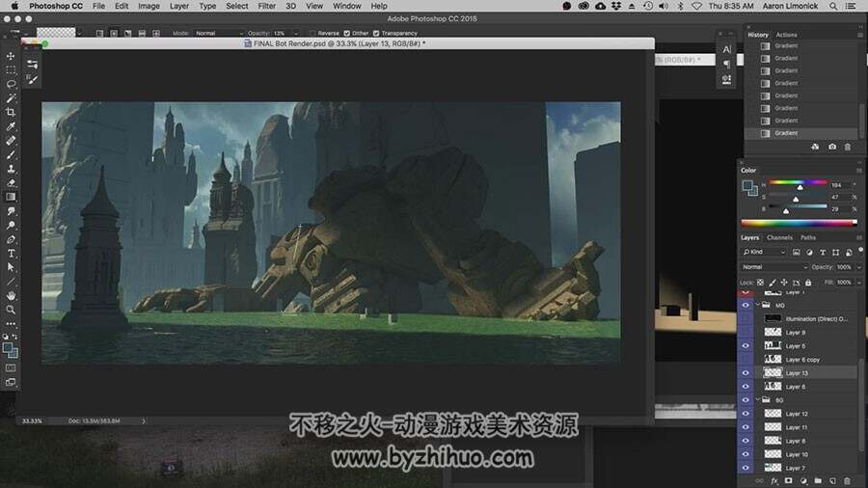The width and height of the screenshot is (868, 488).
Task: Select the Move tool
Action: (11, 56)
